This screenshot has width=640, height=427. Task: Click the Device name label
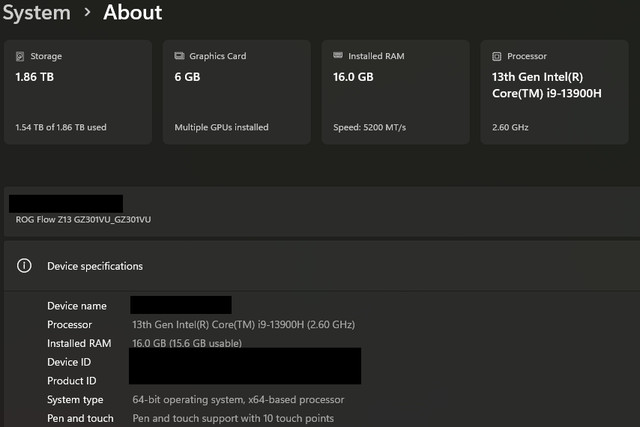(77, 306)
